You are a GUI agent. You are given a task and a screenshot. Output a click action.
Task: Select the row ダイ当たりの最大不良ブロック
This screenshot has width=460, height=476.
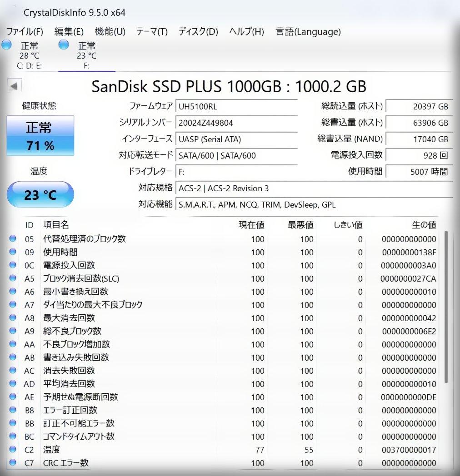tap(223, 305)
